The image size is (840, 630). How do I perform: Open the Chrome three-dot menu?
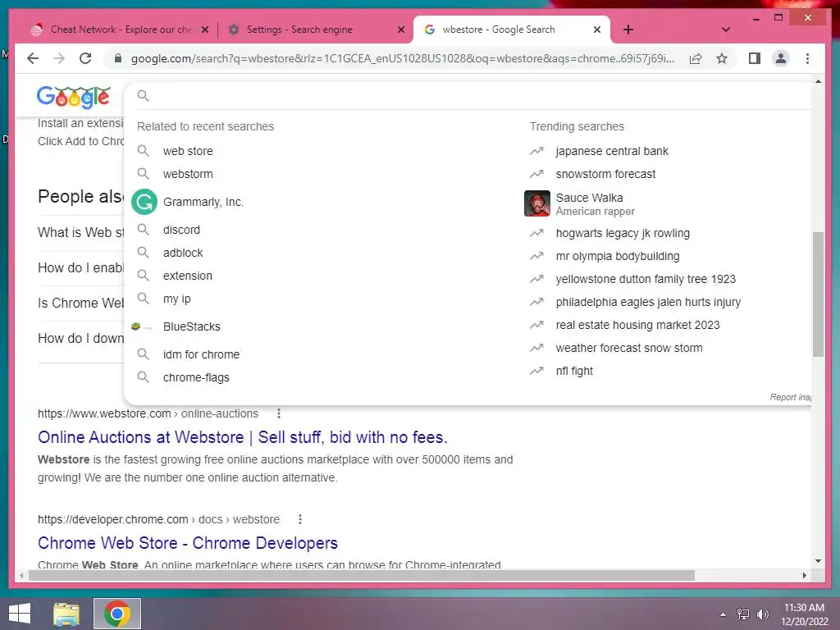point(807,58)
